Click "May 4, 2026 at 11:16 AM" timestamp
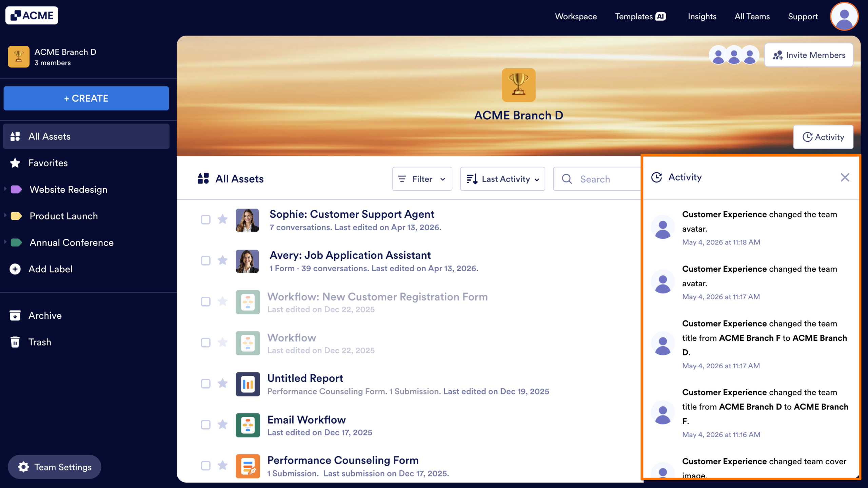This screenshot has height=488, width=868. pyautogui.click(x=721, y=434)
